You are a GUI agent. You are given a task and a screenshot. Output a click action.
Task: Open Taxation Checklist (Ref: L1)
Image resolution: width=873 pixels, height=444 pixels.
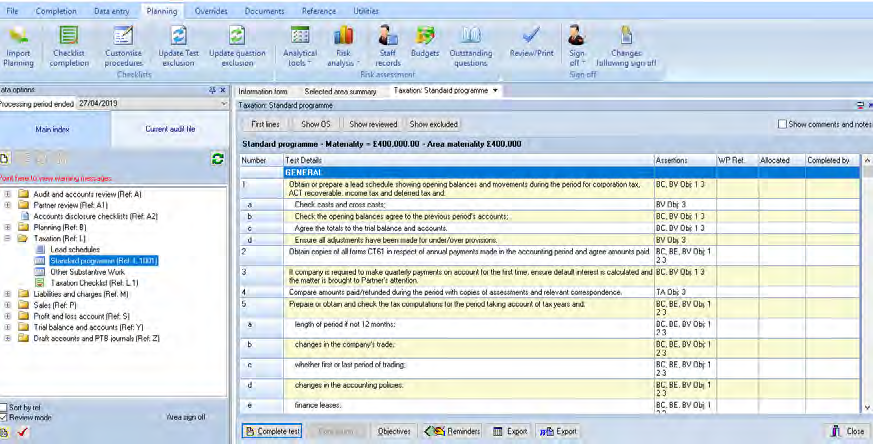tap(94, 283)
